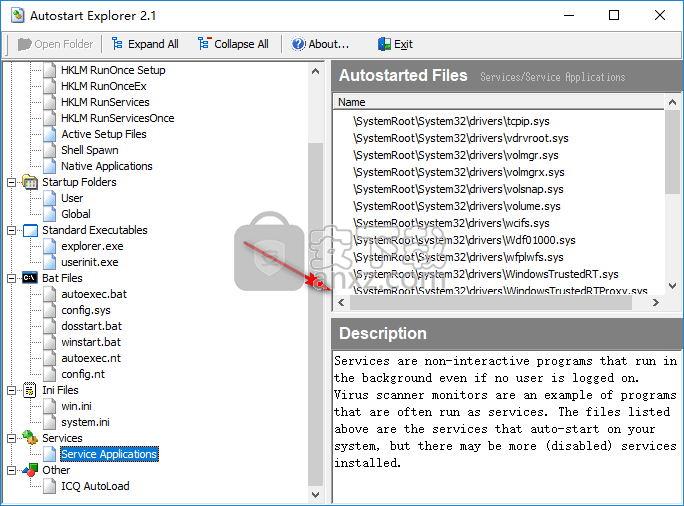
Task: Click the Open Folder toolbar button
Action: (x=55, y=44)
